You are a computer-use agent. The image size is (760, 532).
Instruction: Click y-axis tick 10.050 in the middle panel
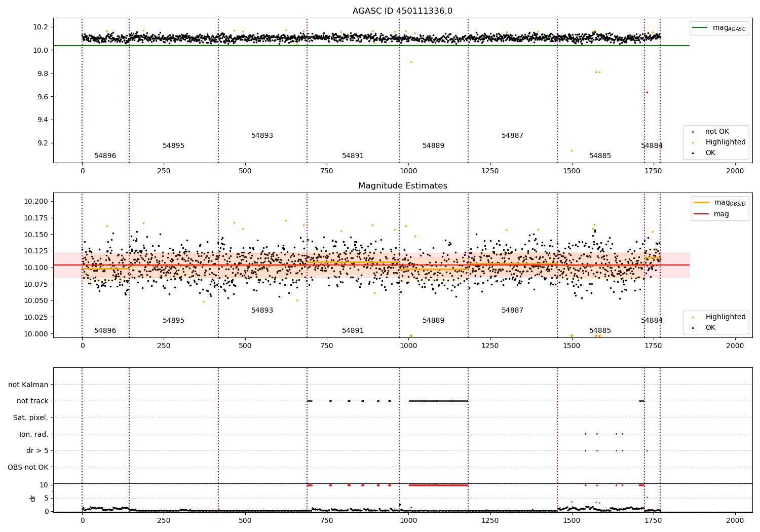point(36,301)
